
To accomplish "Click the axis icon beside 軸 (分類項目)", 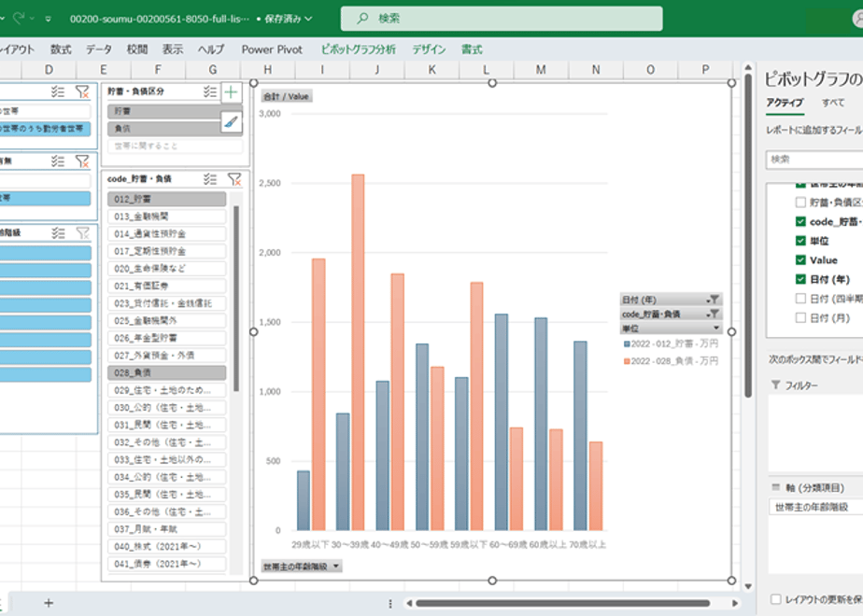I will tap(776, 487).
